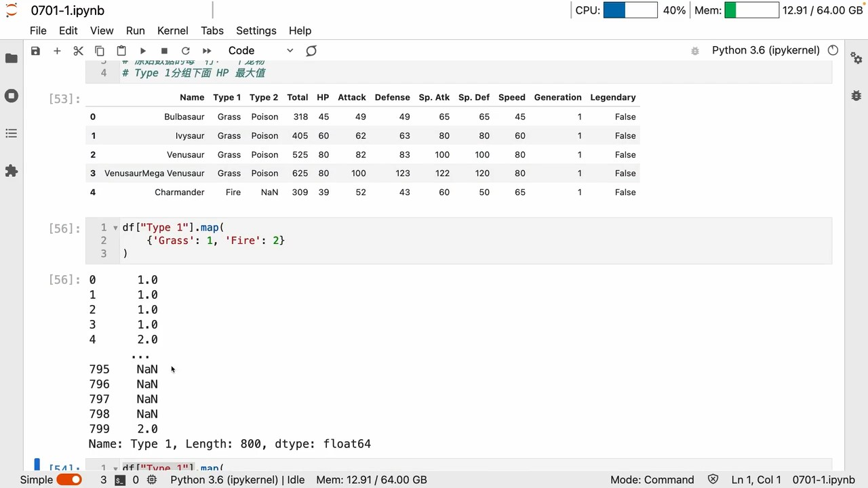This screenshot has width=868, height=488.
Task: Open the File menu
Action: point(38,30)
